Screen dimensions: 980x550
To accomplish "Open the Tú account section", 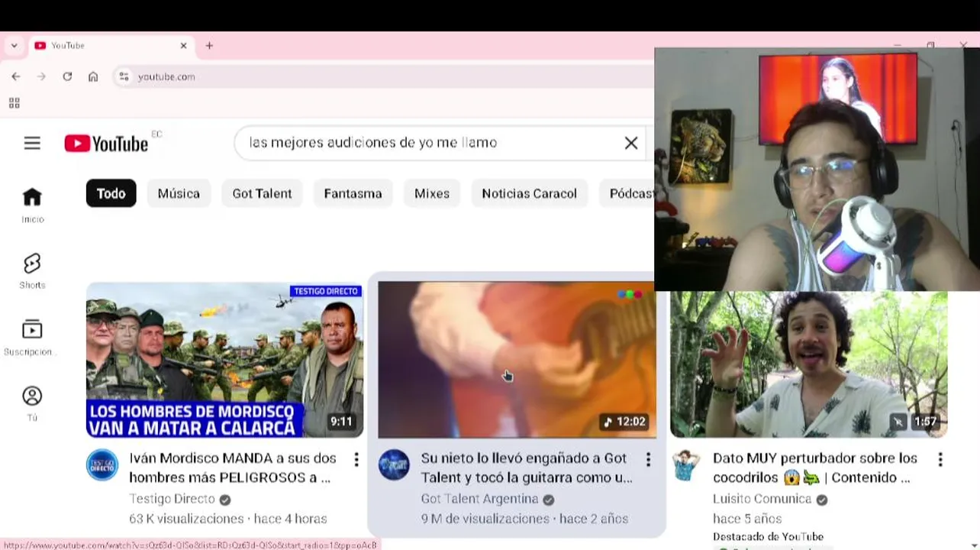I will tap(32, 403).
